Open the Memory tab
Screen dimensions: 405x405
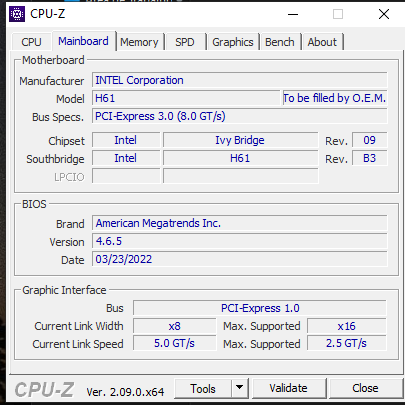139,42
